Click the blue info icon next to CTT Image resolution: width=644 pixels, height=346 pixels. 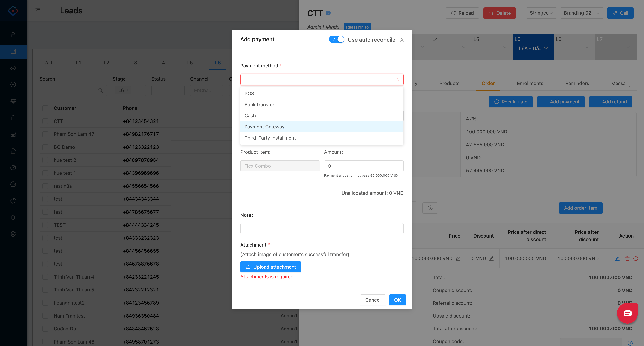click(328, 13)
